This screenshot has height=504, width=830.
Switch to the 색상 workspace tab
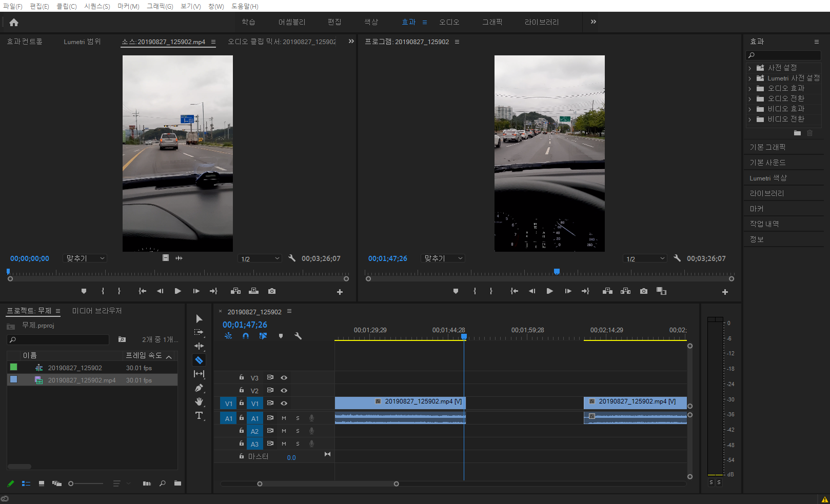point(371,22)
